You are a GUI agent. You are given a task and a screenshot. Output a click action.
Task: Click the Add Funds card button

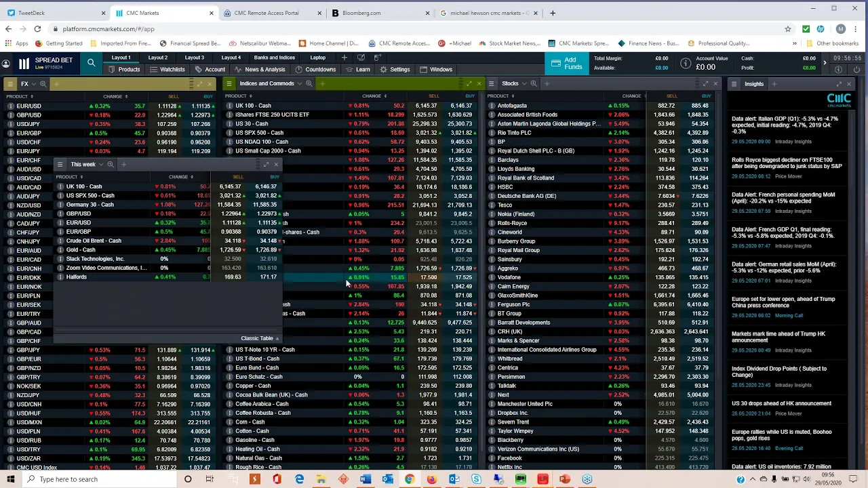566,64
